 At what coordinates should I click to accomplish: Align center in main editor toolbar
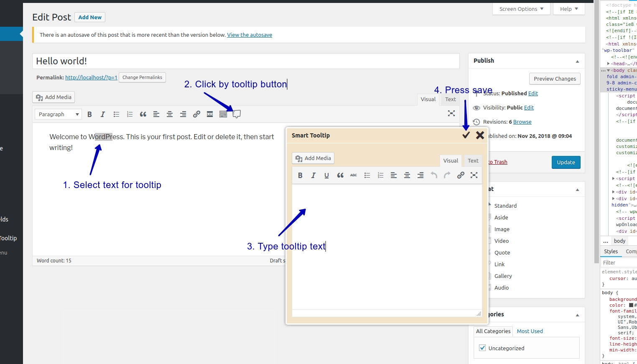click(x=170, y=114)
